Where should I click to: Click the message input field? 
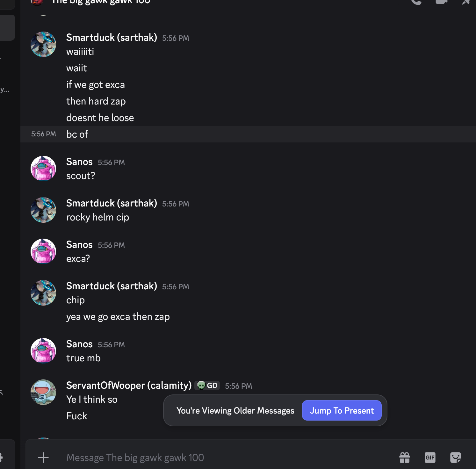click(x=223, y=458)
